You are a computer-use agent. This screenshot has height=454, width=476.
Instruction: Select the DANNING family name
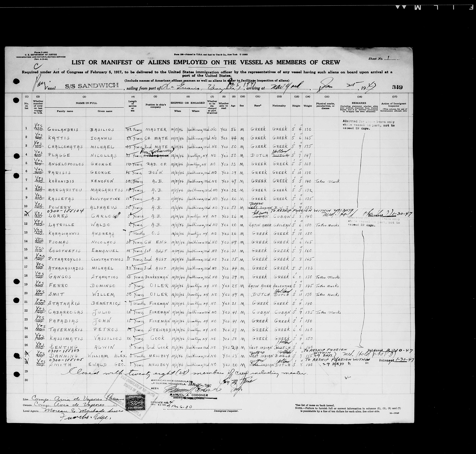click(x=63, y=356)
